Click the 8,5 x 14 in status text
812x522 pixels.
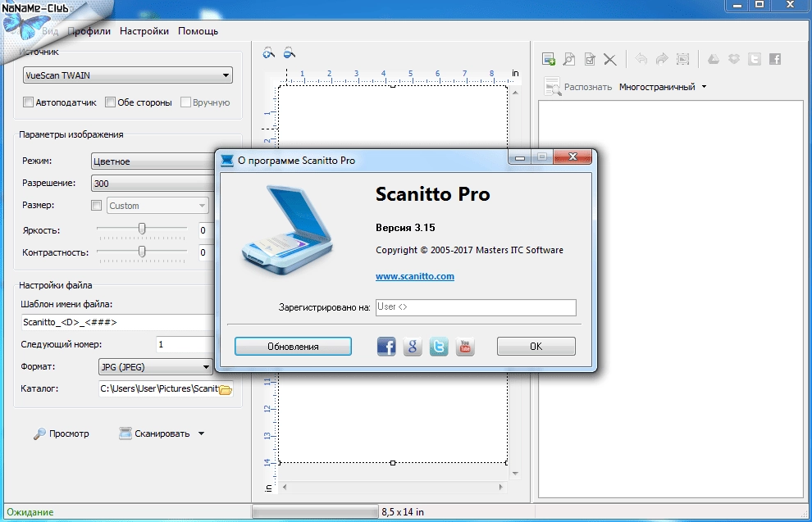pos(403,512)
